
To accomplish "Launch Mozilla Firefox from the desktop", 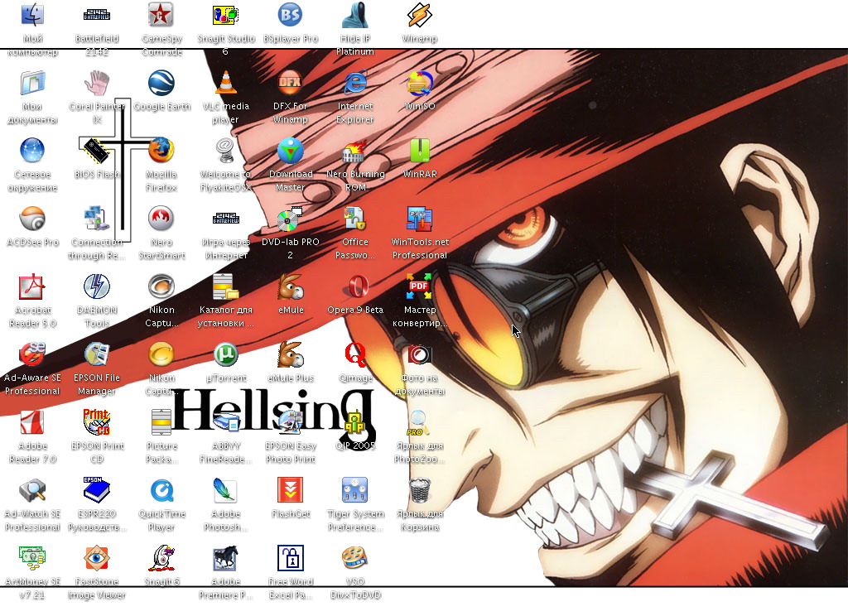I will pyautogui.click(x=161, y=151).
